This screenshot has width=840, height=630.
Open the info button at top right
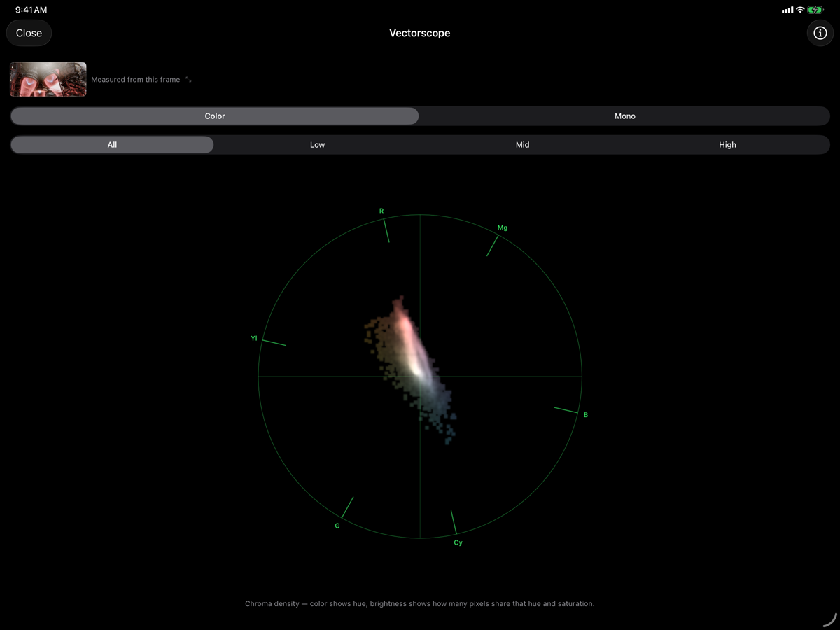coord(820,33)
